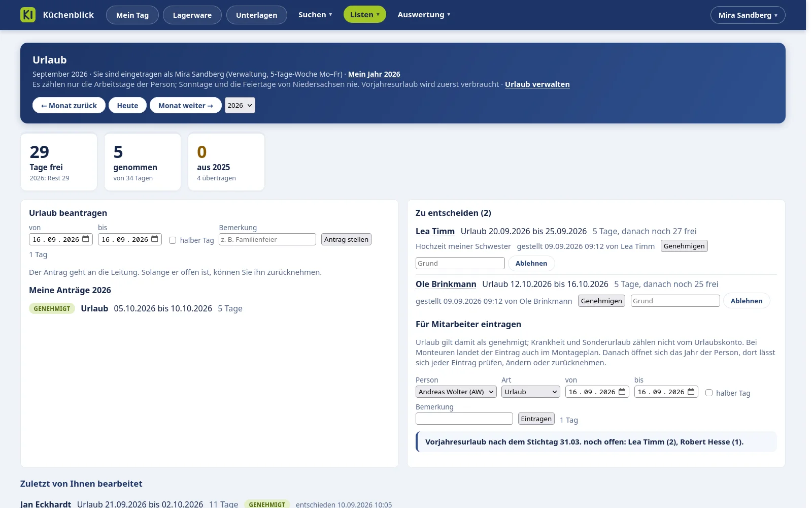
Task: Click the '0 aus 2025' card
Action: (x=226, y=162)
